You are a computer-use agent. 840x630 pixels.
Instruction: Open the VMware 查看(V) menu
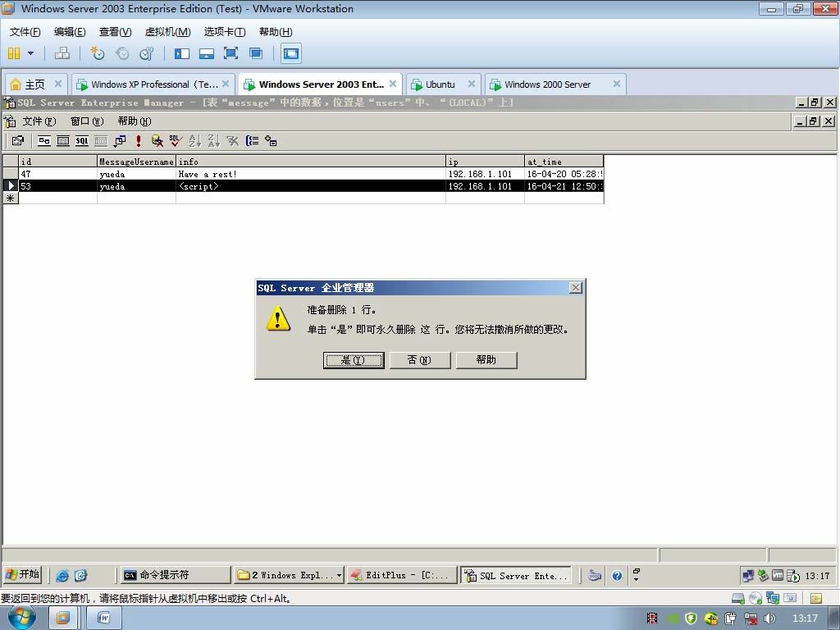pyautogui.click(x=115, y=32)
